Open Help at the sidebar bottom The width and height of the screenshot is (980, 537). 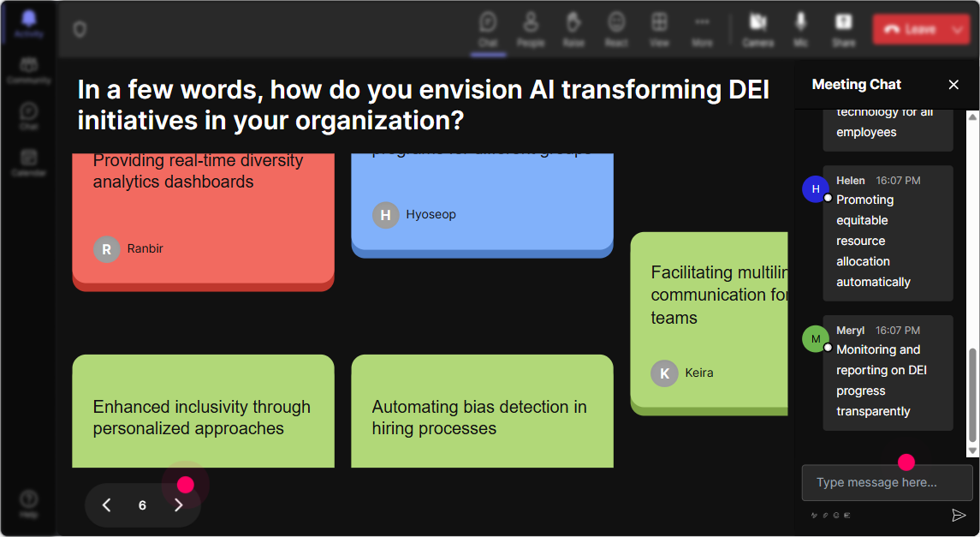(x=29, y=504)
